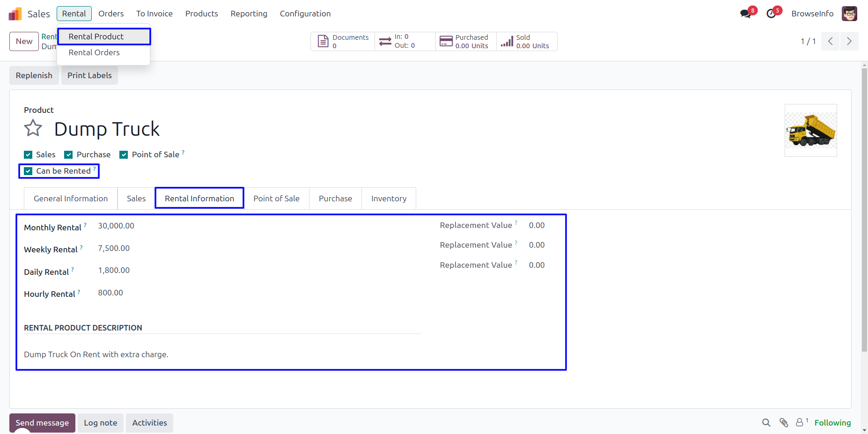Click the Dump Truck product image
Screen dimensions: 868x434
tap(810, 131)
